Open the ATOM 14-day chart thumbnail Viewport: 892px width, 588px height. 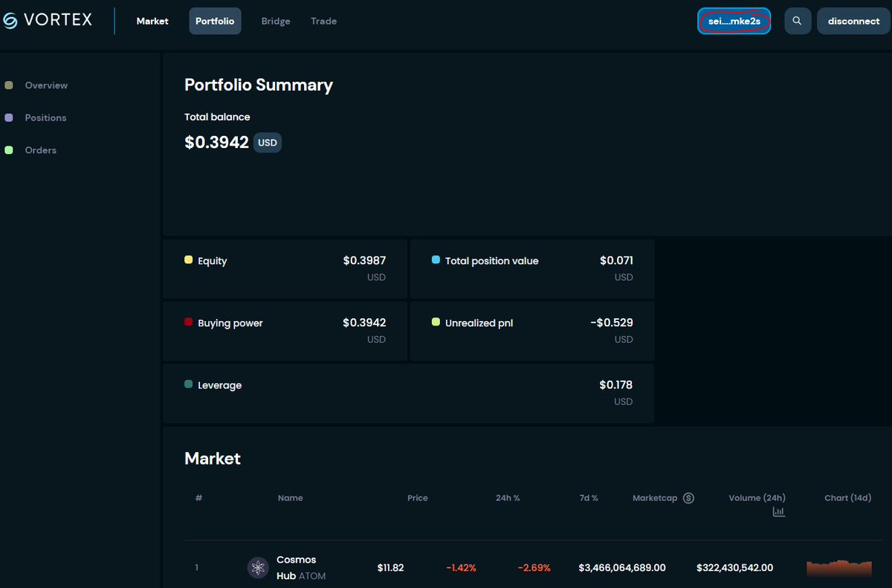pyautogui.click(x=839, y=568)
